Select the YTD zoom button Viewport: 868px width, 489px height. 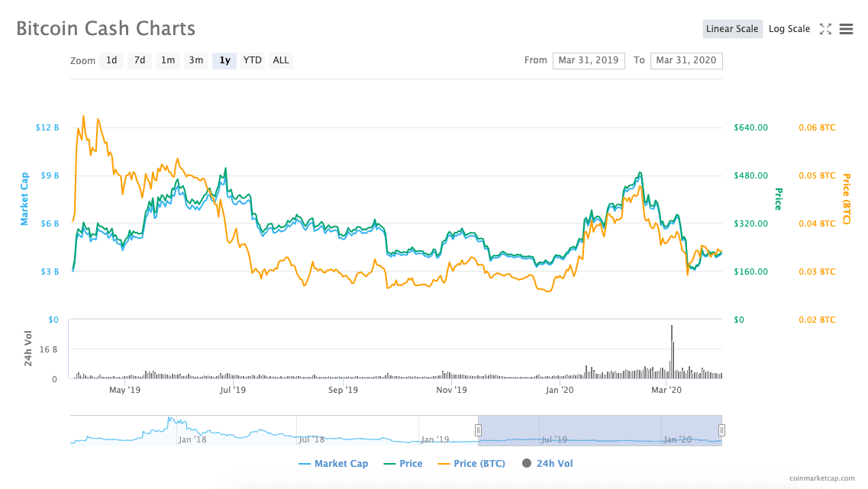click(x=253, y=60)
